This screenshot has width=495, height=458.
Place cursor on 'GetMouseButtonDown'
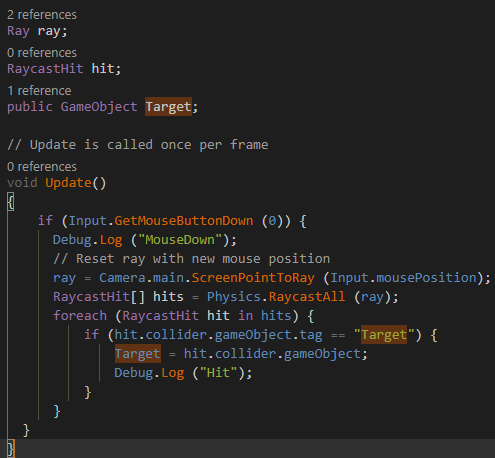click(x=184, y=221)
